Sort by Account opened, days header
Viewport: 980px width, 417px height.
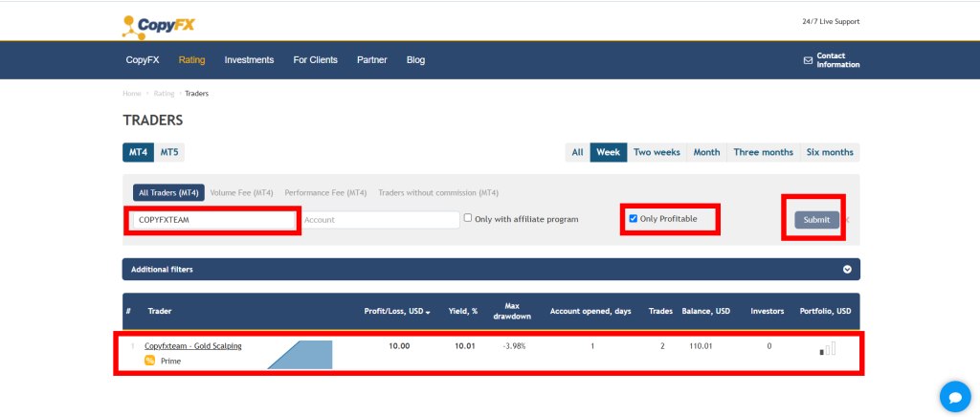[x=590, y=311]
